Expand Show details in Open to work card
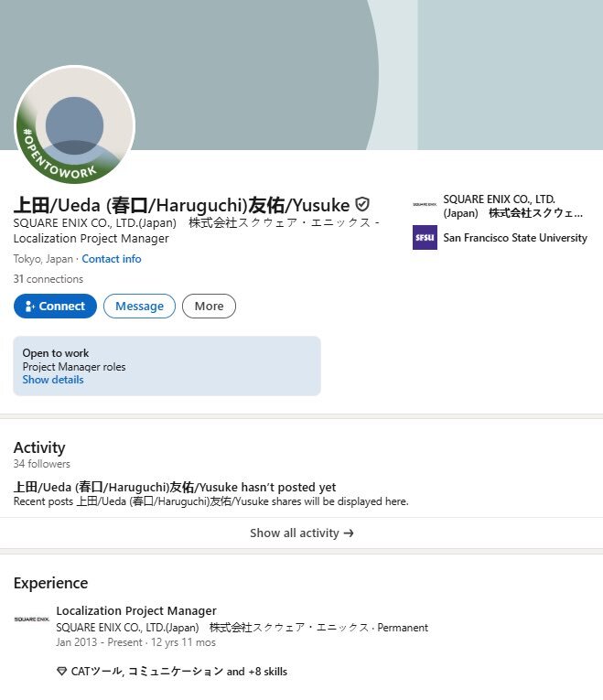The height and width of the screenshot is (700, 603). [x=53, y=380]
